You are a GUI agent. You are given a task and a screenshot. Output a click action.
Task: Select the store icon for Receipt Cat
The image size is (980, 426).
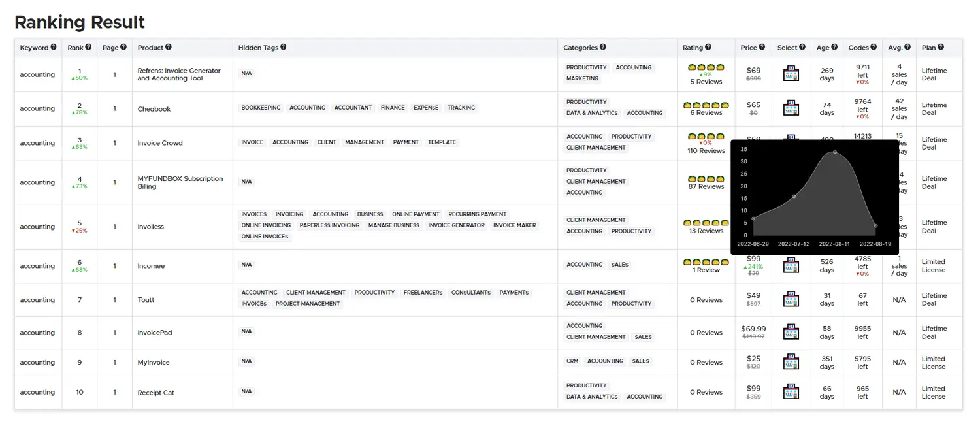(x=791, y=392)
